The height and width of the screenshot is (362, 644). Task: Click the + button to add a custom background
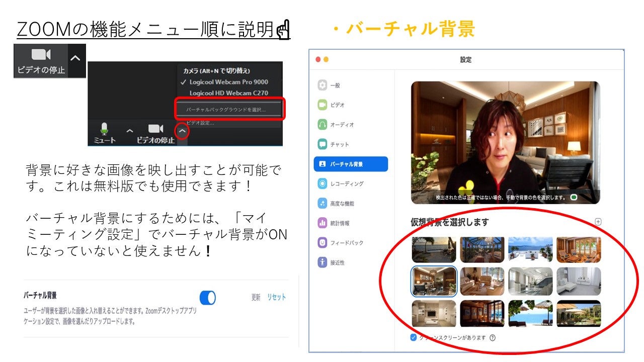pos(599,221)
